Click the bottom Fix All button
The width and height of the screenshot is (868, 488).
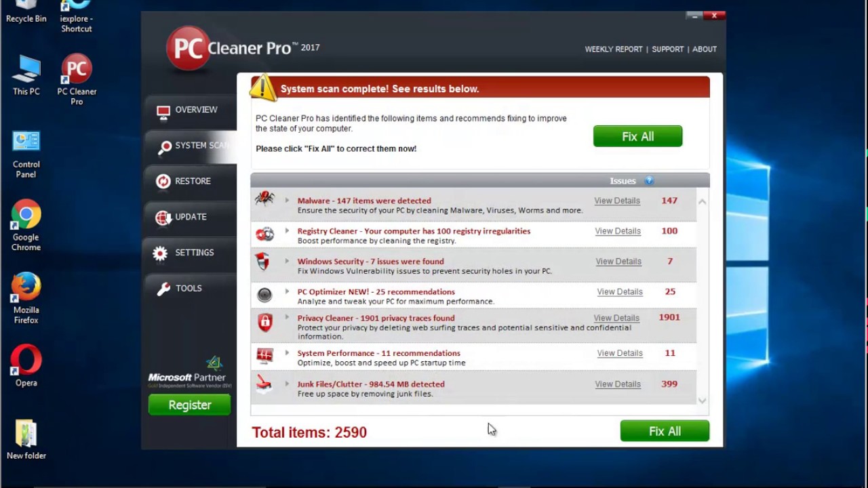click(x=665, y=431)
